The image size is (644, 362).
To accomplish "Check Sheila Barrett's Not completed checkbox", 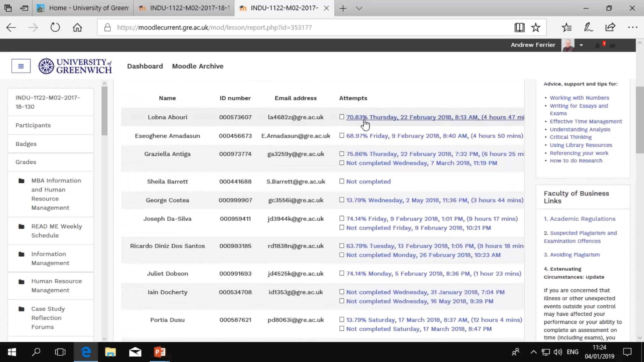I will coord(342,181).
